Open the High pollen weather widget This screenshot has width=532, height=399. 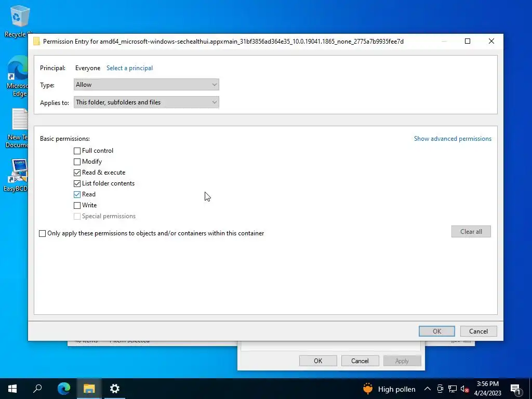click(x=389, y=389)
